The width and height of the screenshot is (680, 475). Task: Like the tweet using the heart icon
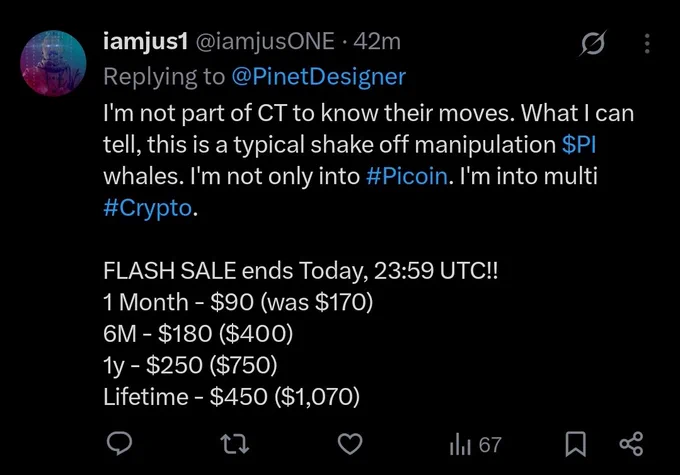350,444
